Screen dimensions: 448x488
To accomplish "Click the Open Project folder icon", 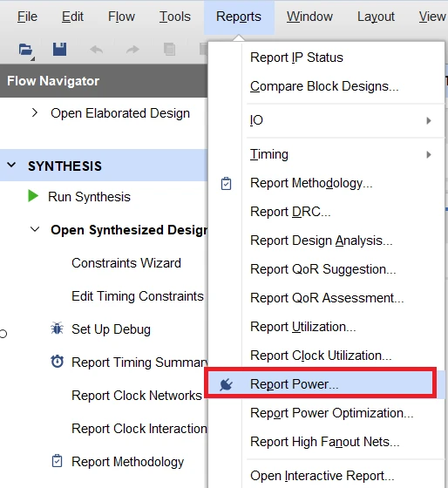I will coord(26,51).
